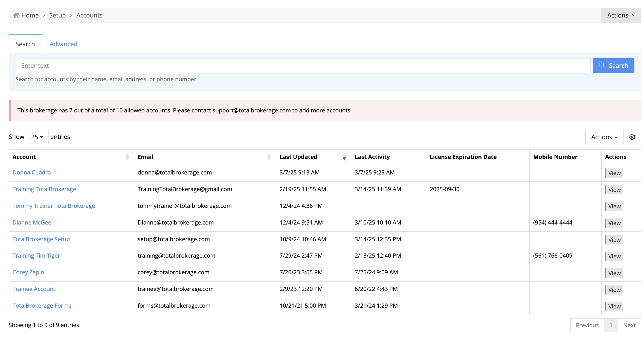This screenshot has height=338, width=644.
Task: Change the 25 entries per page selector
Action: coord(37,137)
